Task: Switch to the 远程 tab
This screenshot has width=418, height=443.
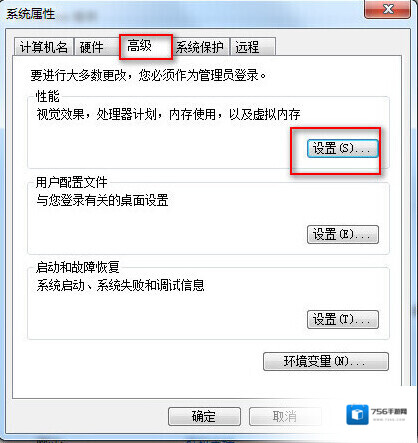Action: pos(252,47)
